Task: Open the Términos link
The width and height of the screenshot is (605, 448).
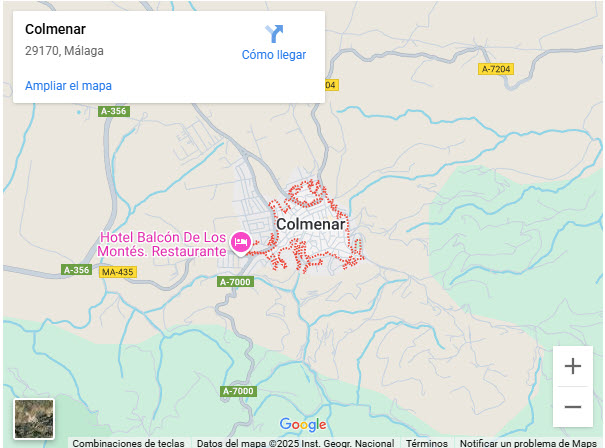Action: tap(427, 443)
